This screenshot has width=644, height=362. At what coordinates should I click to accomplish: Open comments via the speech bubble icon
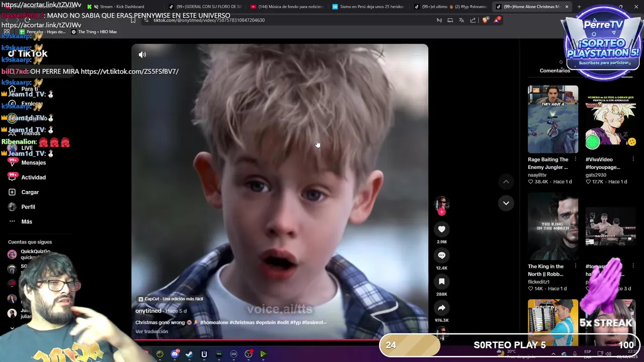pyautogui.click(x=442, y=255)
